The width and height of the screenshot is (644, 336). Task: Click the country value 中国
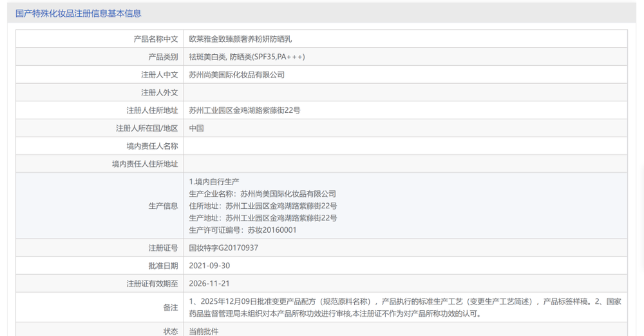[x=196, y=128]
